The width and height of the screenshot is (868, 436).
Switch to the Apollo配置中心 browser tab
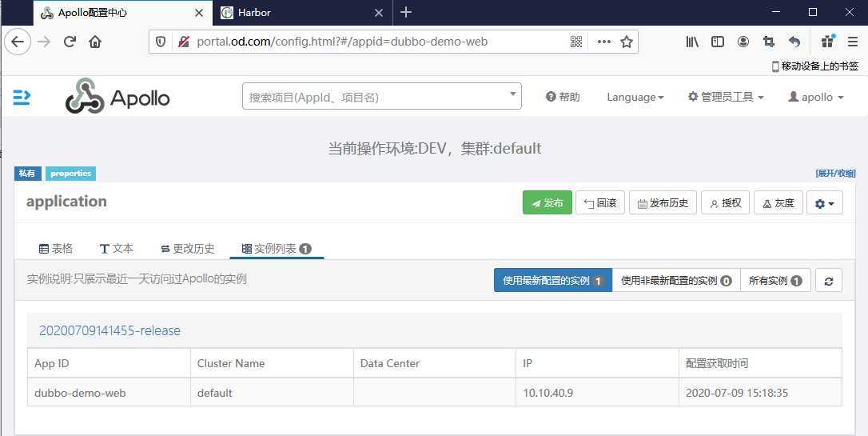[123, 13]
